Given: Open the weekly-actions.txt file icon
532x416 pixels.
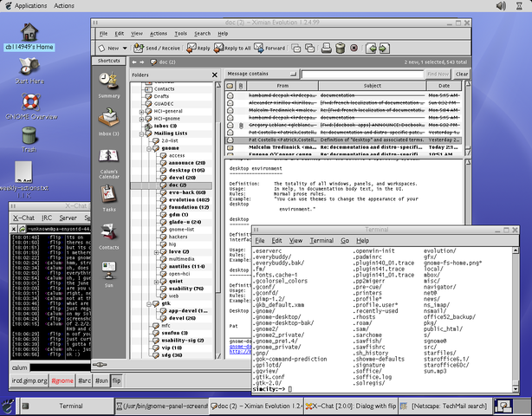Looking at the screenshot, I should [x=23, y=172].
